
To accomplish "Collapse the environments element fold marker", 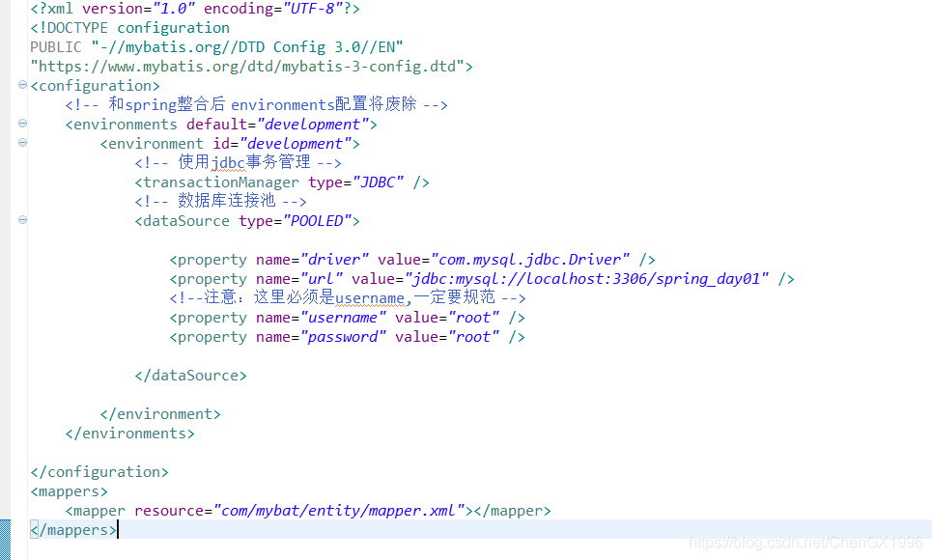I will [x=22, y=123].
